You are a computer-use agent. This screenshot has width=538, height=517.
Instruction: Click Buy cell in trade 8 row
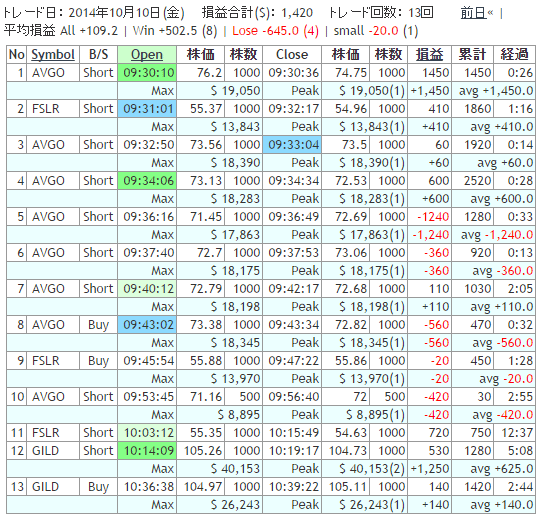pos(98,325)
